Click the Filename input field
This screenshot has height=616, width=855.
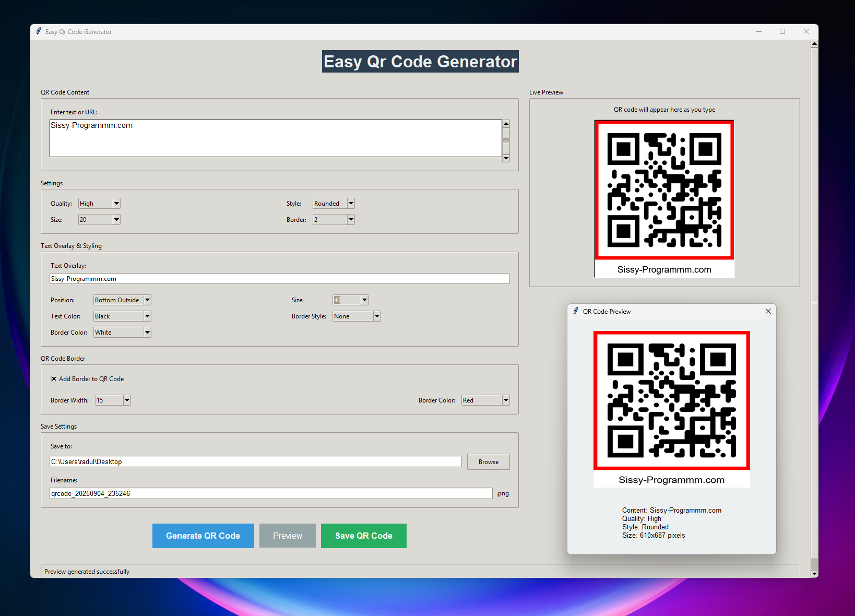click(270, 493)
